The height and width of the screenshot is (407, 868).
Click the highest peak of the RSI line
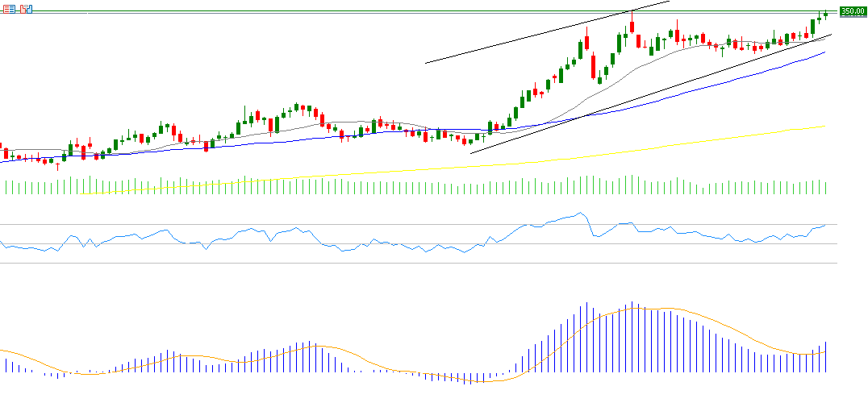click(578, 214)
